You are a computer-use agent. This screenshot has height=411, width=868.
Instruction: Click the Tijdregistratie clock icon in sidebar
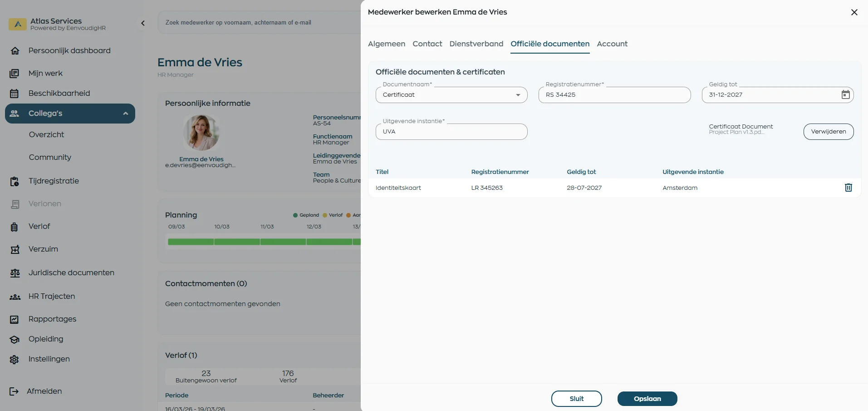point(15,182)
